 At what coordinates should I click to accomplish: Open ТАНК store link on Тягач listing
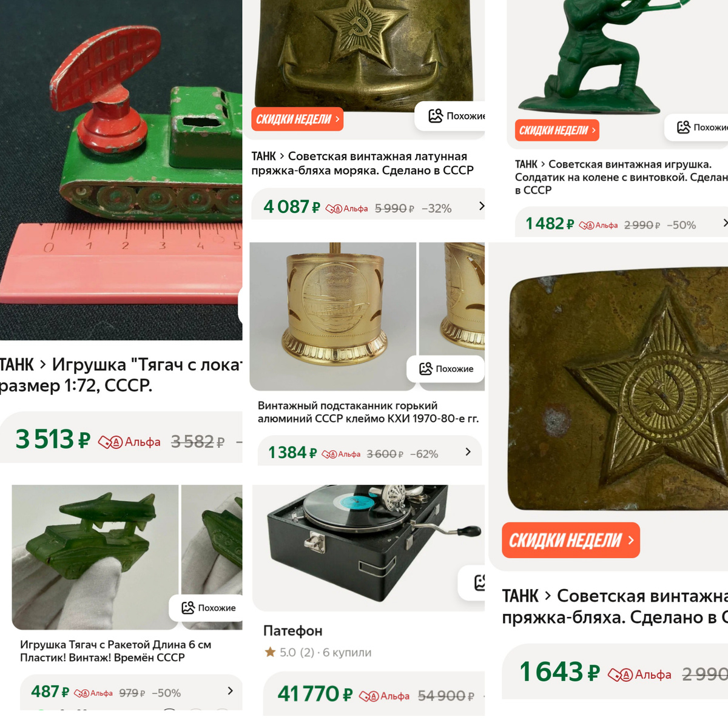point(17,365)
